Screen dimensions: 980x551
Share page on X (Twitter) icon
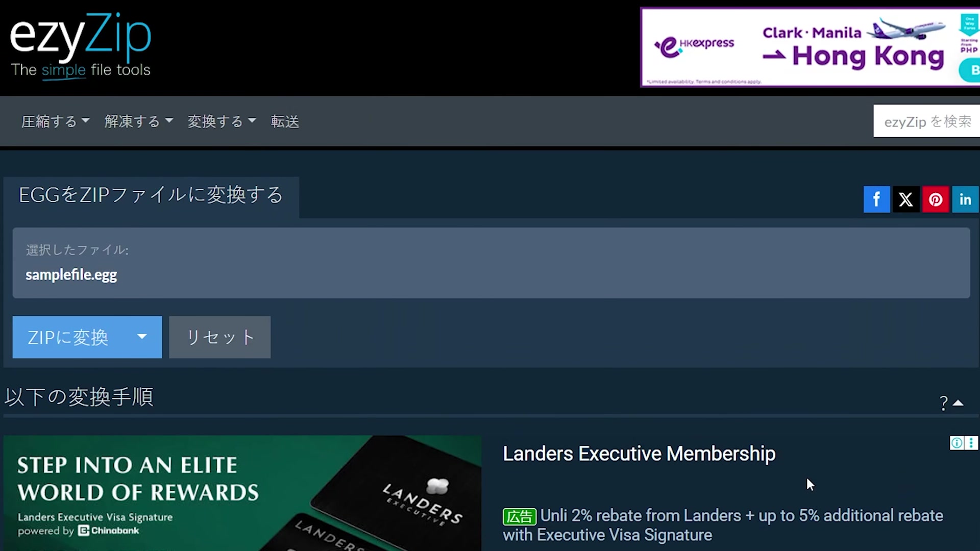pyautogui.click(x=906, y=199)
